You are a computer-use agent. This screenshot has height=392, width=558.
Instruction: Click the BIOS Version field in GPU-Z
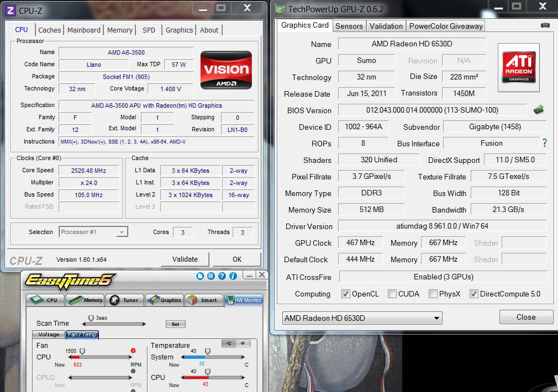(432, 110)
